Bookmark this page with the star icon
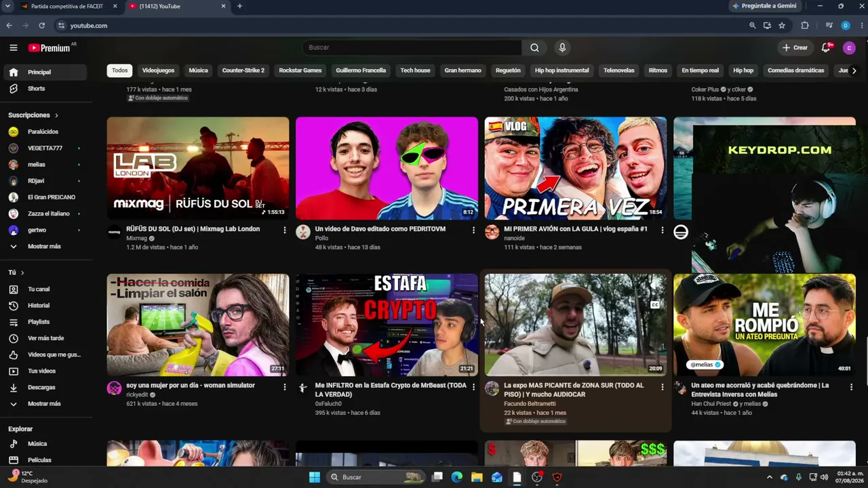The width and height of the screenshot is (868, 488). click(x=782, y=26)
